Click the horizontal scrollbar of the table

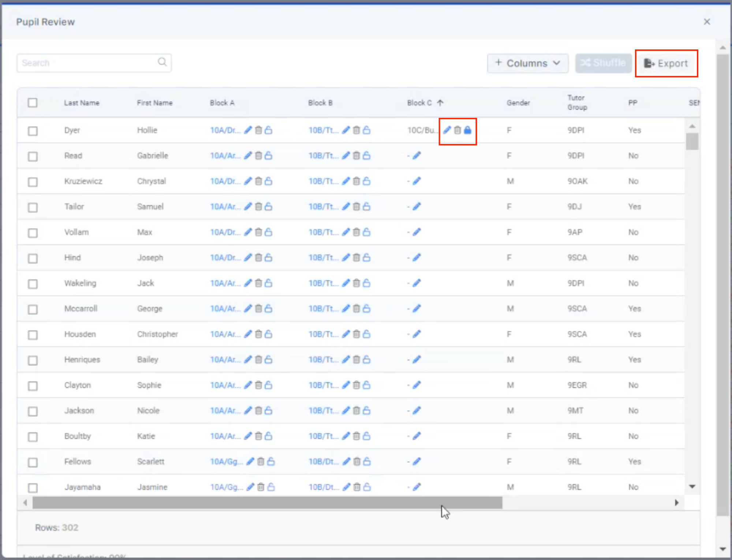pyautogui.click(x=267, y=503)
